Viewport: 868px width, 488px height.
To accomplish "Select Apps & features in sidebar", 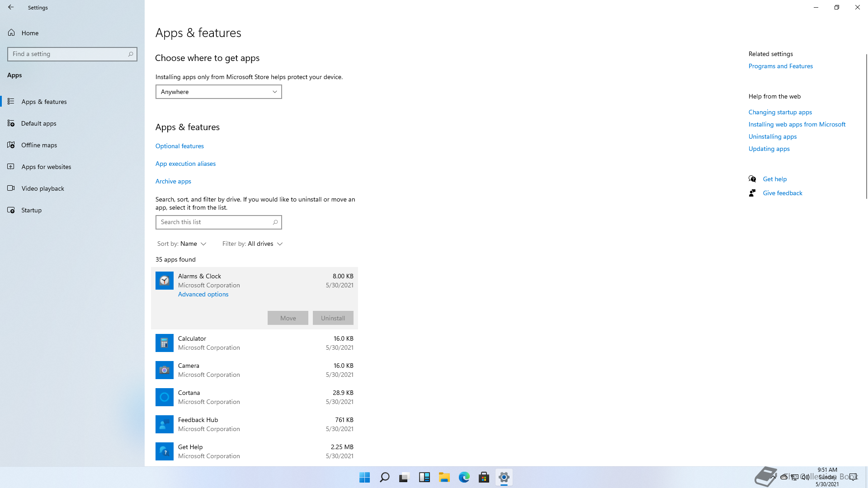I will coord(72,102).
